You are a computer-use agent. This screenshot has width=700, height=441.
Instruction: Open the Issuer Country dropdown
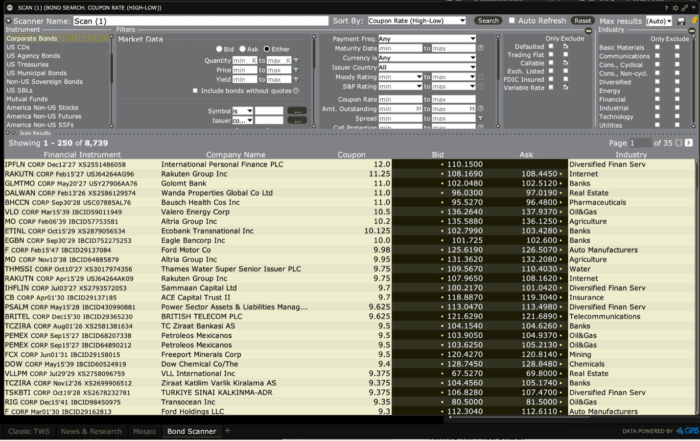pos(427,67)
